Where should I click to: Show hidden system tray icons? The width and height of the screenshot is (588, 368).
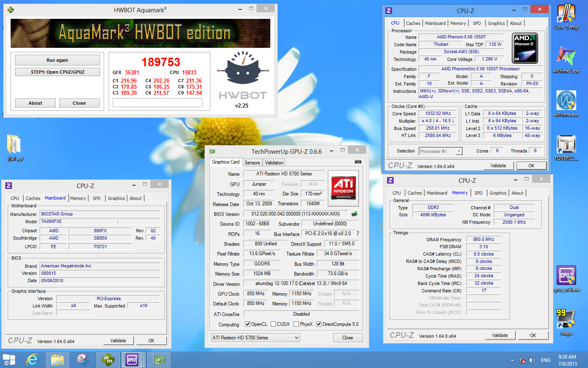pyautogui.click(x=512, y=361)
